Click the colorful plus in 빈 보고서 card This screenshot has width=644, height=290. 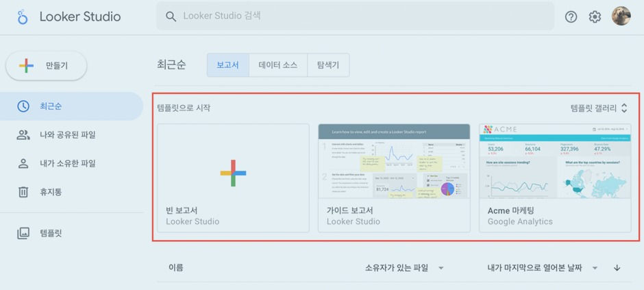point(233,173)
